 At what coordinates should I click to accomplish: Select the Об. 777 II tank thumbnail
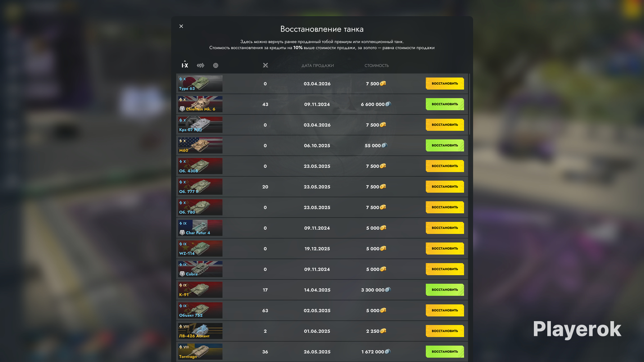200,187
